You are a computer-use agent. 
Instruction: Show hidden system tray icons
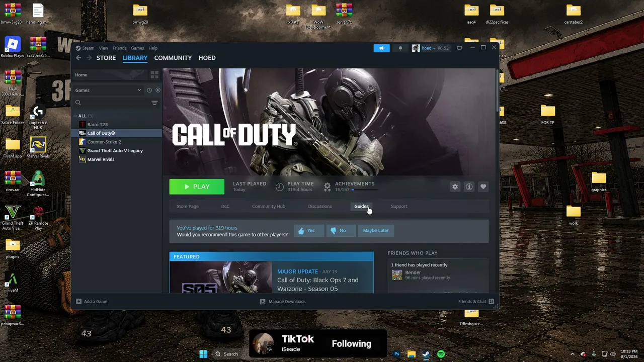(572, 354)
